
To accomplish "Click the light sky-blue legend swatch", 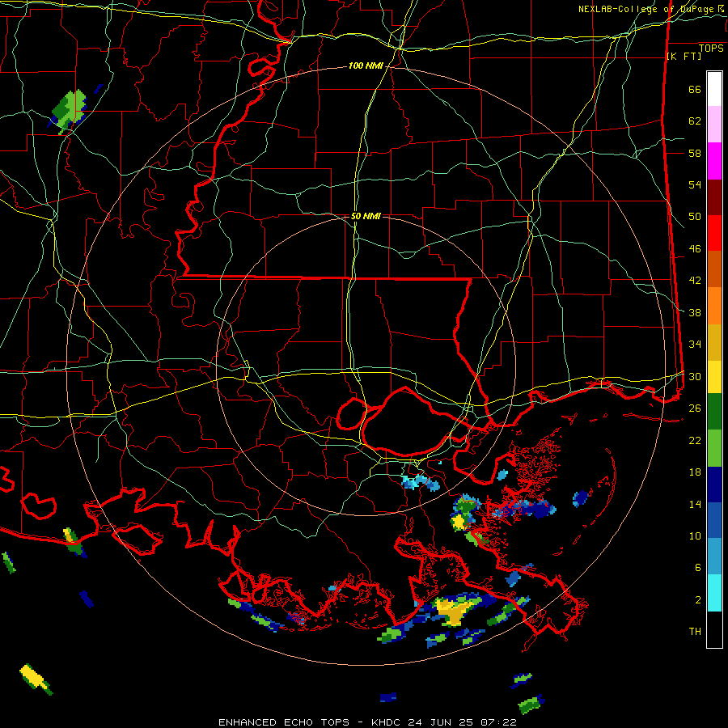I will pos(714,557).
